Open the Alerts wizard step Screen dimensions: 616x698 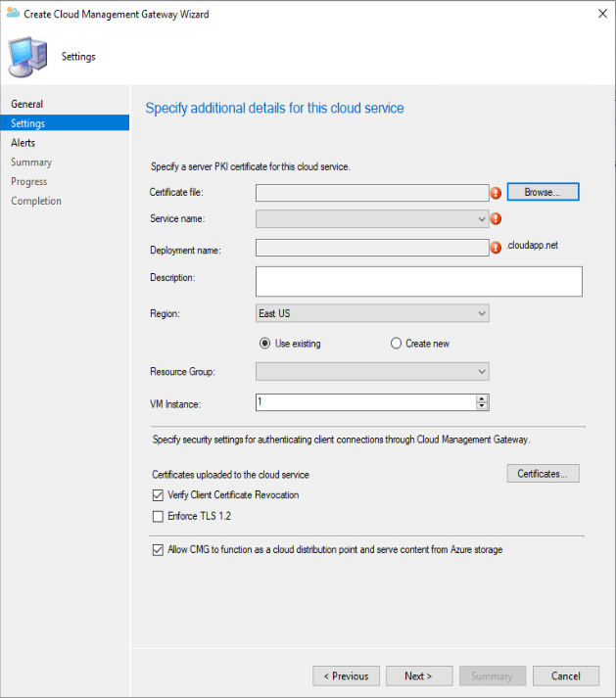[24, 143]
